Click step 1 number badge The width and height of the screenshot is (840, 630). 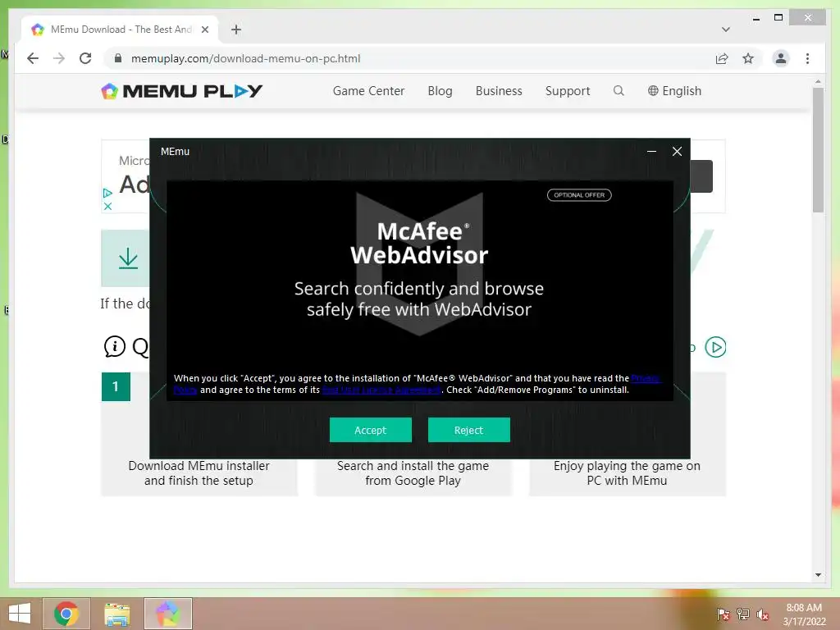click(x=116, y=386)
